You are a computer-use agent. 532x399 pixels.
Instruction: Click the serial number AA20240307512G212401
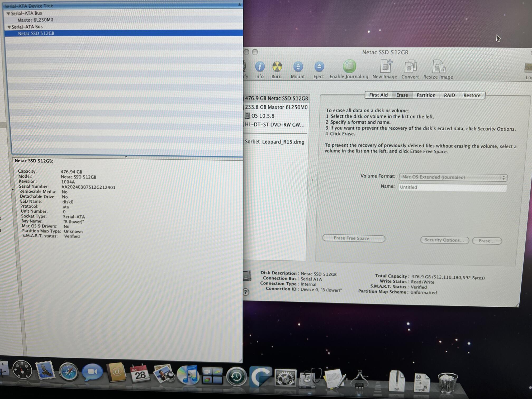88,187
